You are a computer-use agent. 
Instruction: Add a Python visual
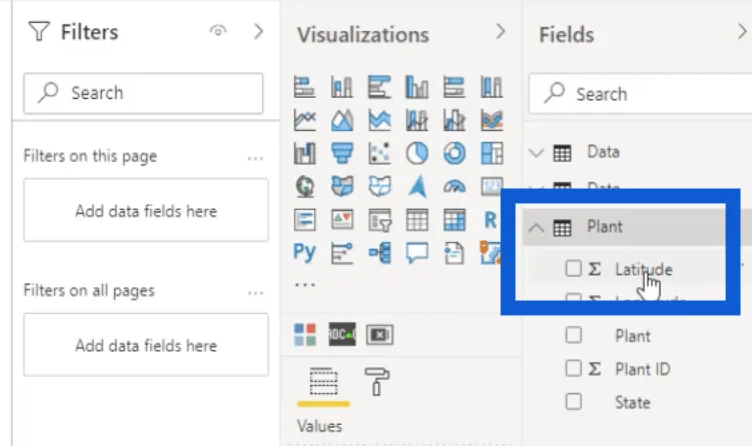pos(305,252)
